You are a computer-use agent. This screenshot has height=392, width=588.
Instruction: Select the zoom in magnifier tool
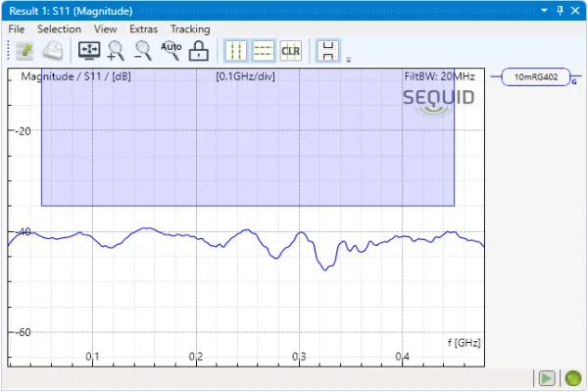116,50
